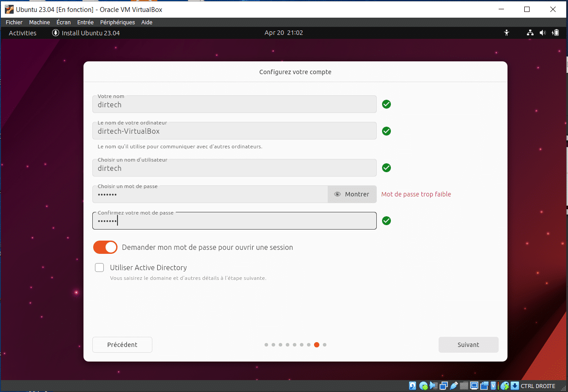Open the battery status icon
This screenshot has width=568, height=392.
point(556,33)
